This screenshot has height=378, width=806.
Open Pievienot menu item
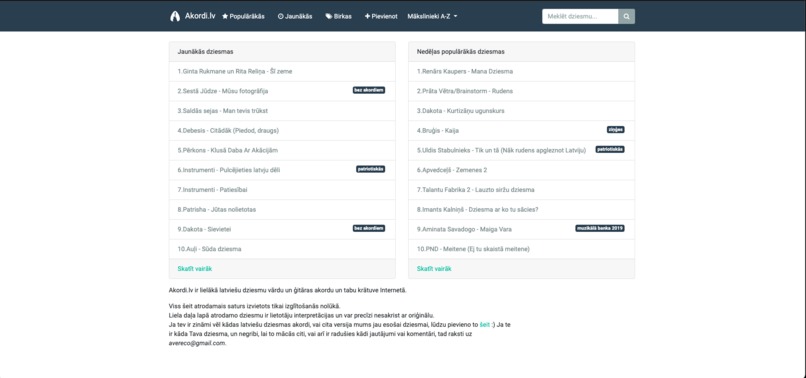coord(381,16)
